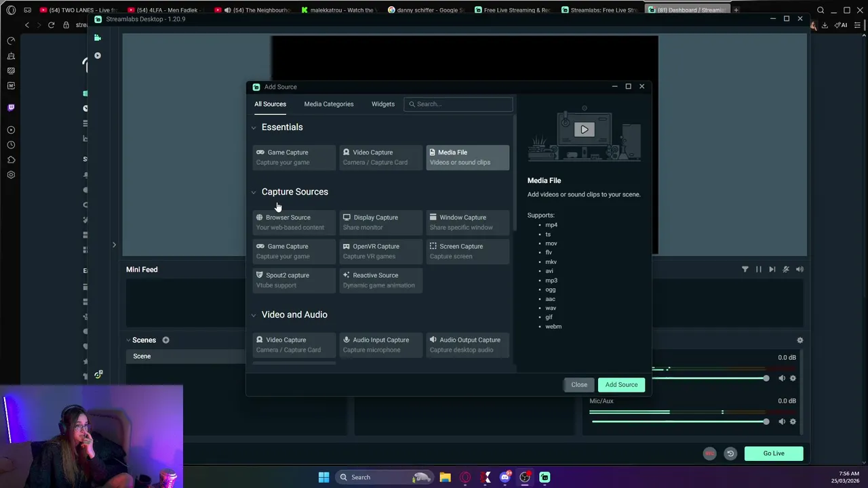Screen dimensions: 868x488
Task: Pick the OpenVR Capture source
Action: pos(380,251)
